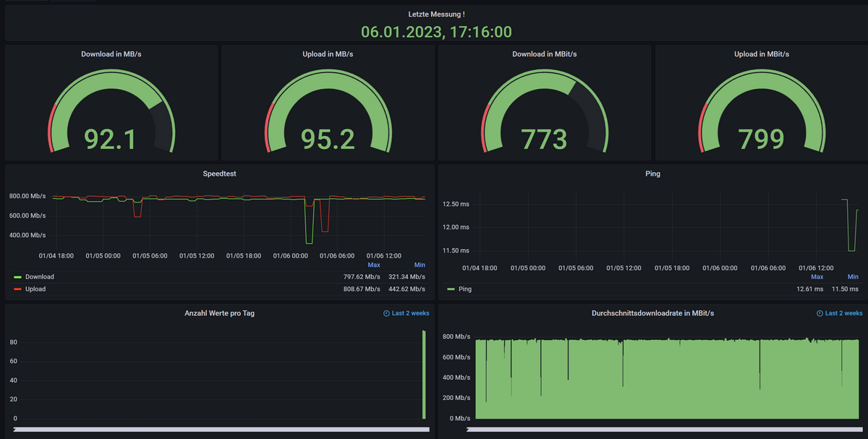Sort Ping legend by Max column
868x439 pixels.
(817, 277)
